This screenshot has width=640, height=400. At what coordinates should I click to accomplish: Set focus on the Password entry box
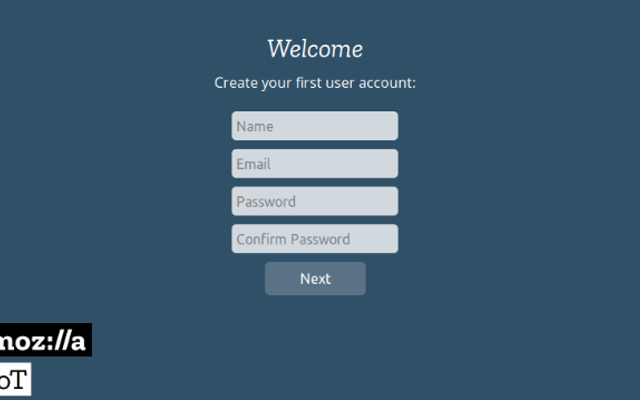(315, 201)
